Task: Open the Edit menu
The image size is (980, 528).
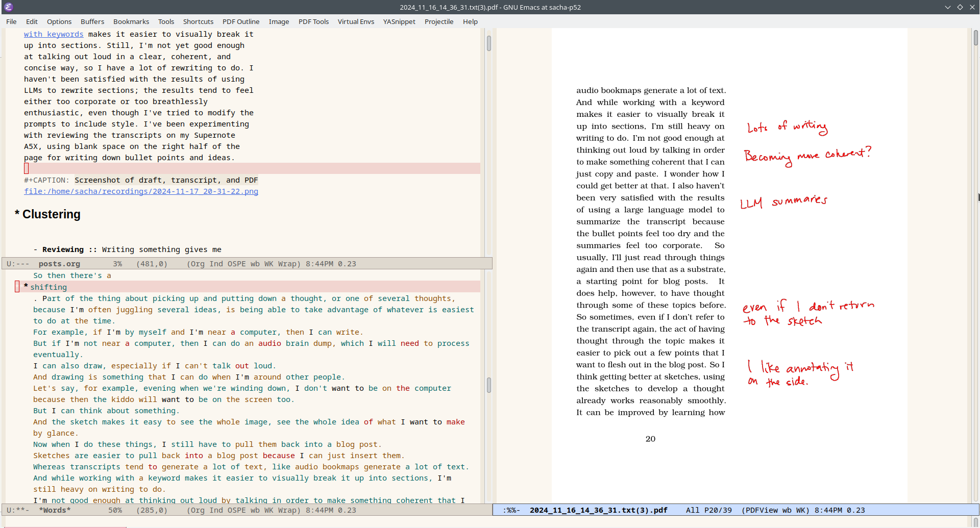Action: click(32, 21)
